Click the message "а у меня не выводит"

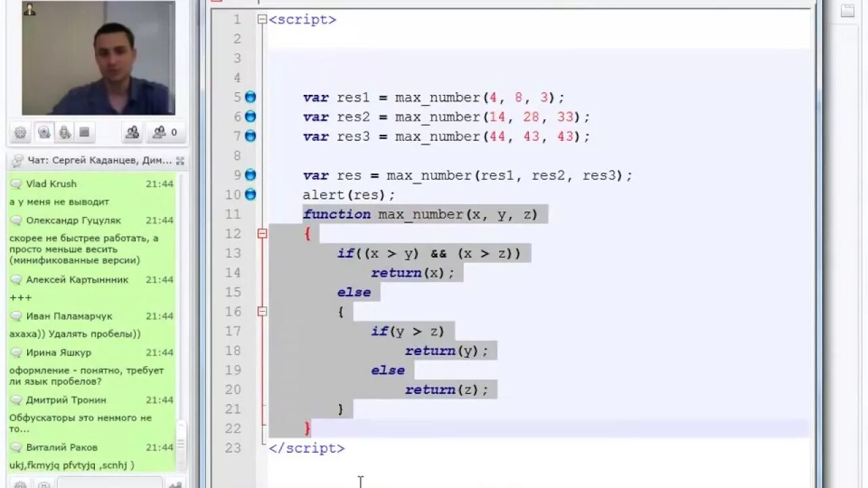[59, 202]
